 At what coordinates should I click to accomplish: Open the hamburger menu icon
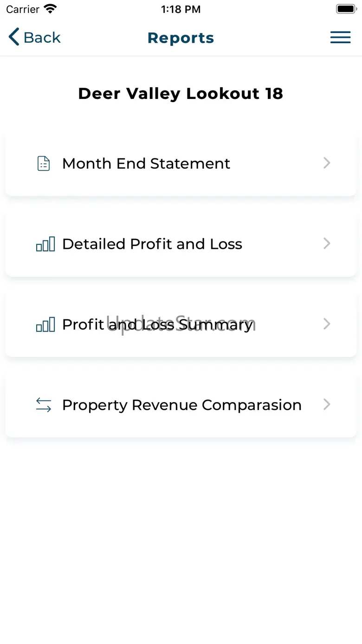coord(340,38)
